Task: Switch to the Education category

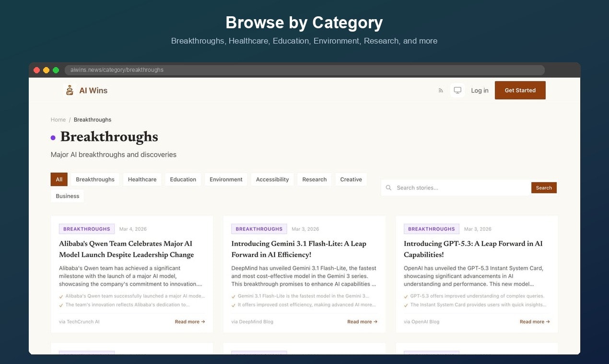Action: pyautogui.click(x=183, y=179)
